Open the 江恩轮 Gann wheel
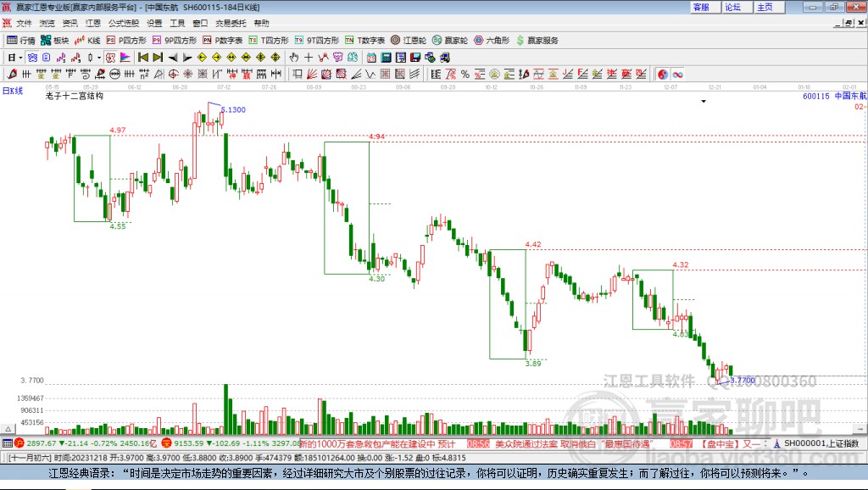The width and height of the screenshot is (868, 490). [409, 41]
